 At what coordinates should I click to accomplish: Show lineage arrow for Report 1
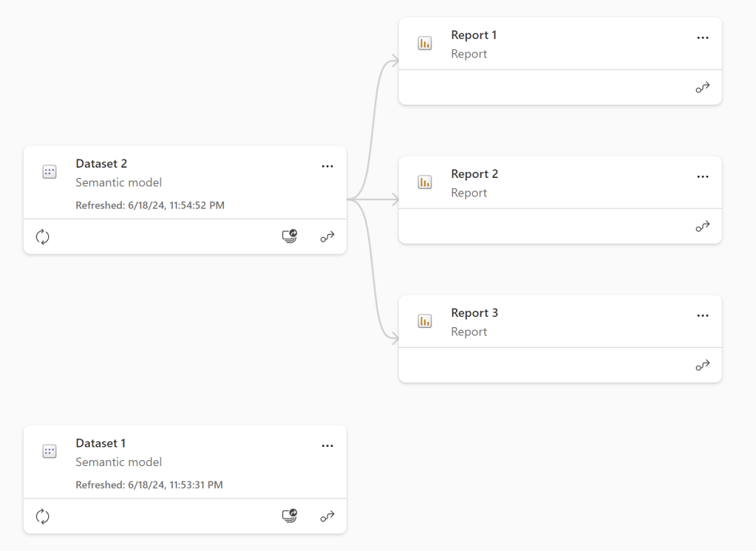tap(702, 87)
